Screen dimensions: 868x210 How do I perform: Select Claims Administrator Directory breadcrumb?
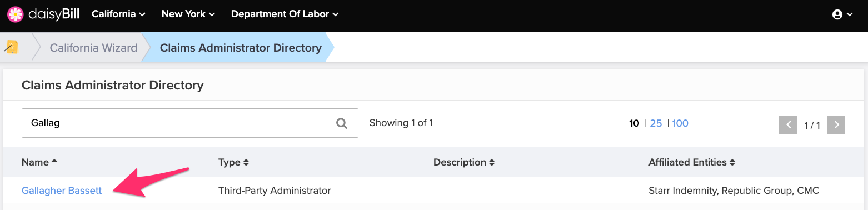[241, 48]
